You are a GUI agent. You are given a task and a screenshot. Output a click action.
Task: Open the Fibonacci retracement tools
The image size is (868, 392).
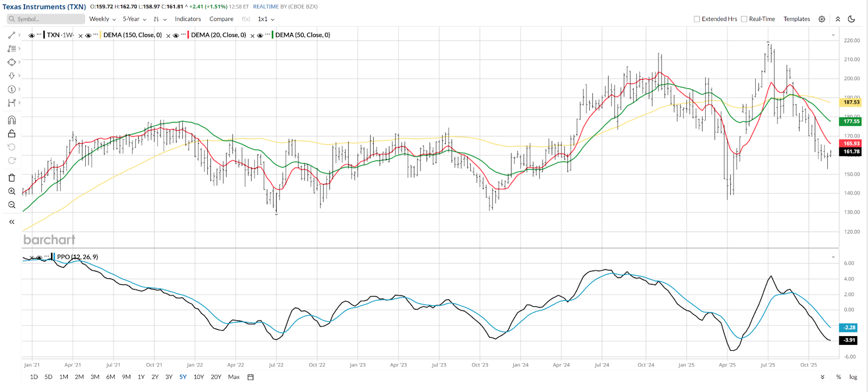[x=11, y=49]
